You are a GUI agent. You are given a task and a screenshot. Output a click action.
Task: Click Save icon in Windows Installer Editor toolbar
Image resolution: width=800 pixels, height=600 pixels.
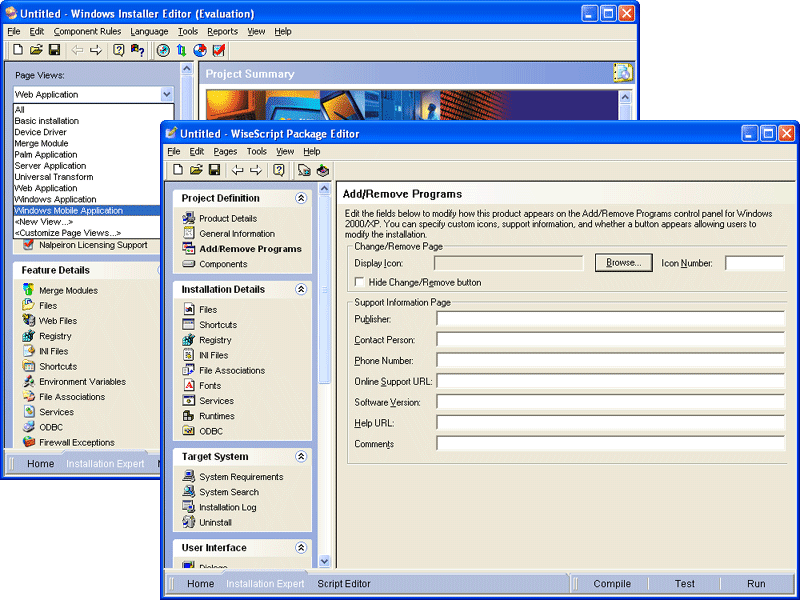coord(54,50)
